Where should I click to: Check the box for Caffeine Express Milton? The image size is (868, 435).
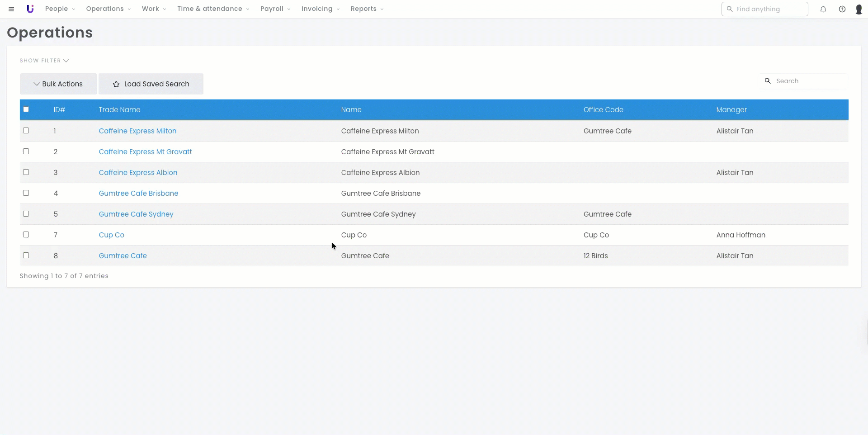tap(26, 131)
